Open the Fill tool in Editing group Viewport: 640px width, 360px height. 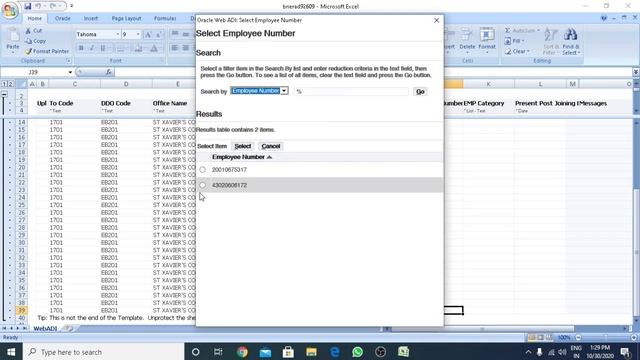pos(515,41)
